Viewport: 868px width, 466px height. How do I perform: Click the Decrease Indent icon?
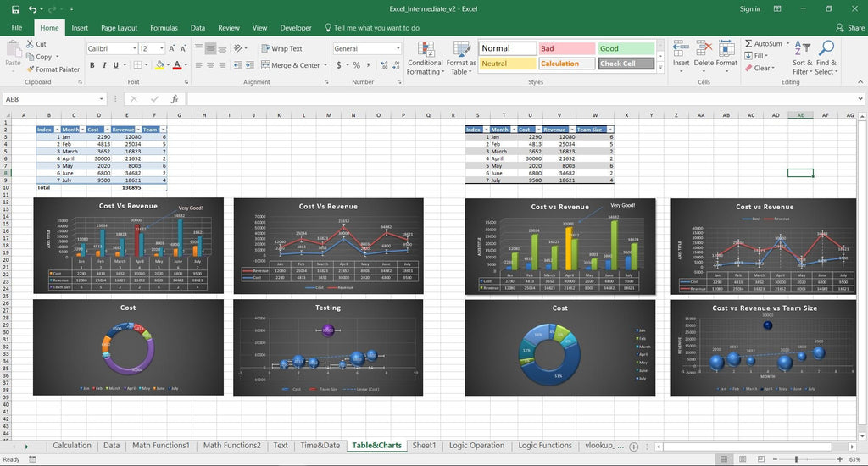(237, 65)
